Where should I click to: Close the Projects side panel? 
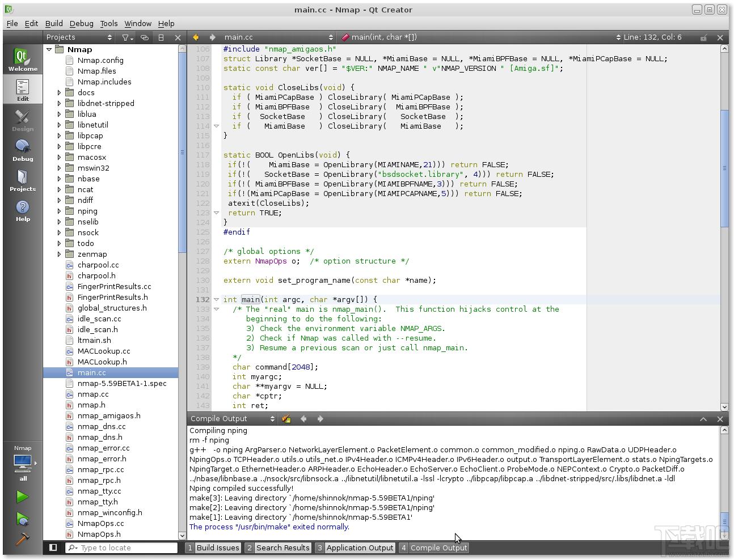(178, 37)
